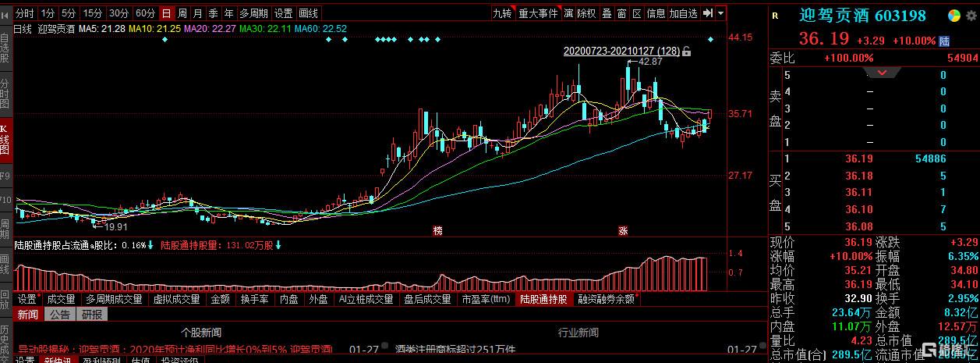Select the 60分 period
Viewport: 980px width, 363px height.
(x=145, y=13)
